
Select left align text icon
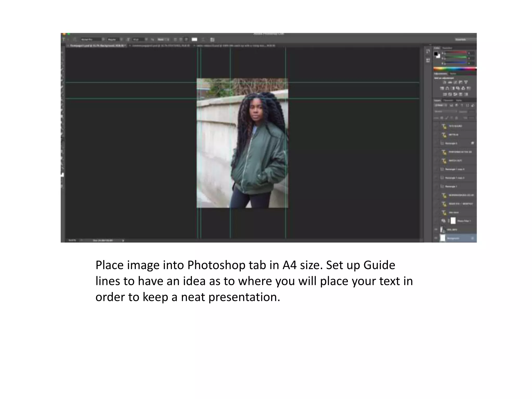pos(175,39)
